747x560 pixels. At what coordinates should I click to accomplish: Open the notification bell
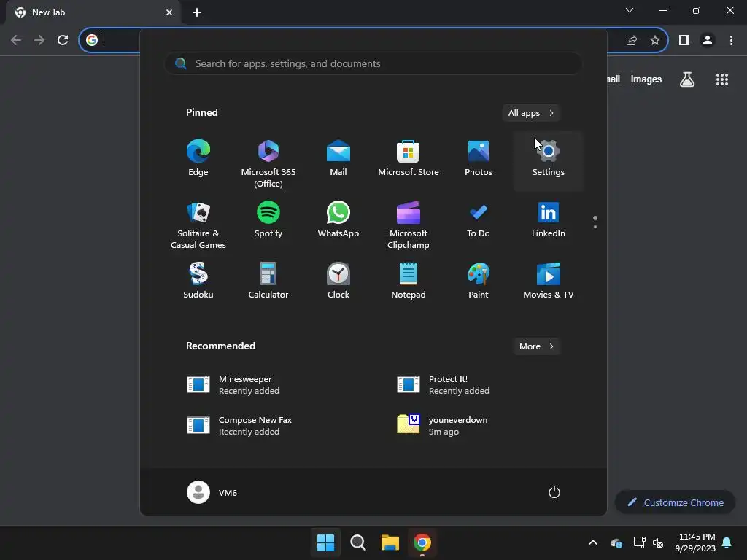(727, 542)
